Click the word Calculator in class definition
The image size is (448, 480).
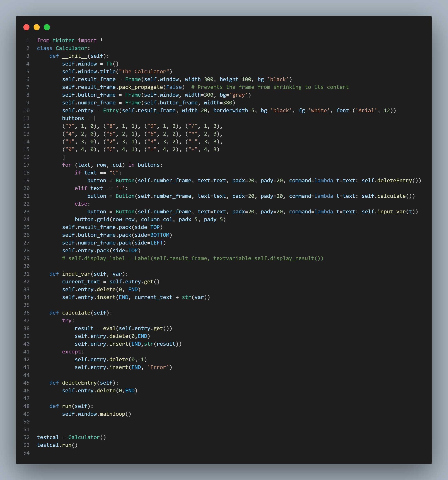(x=71, y=48)
